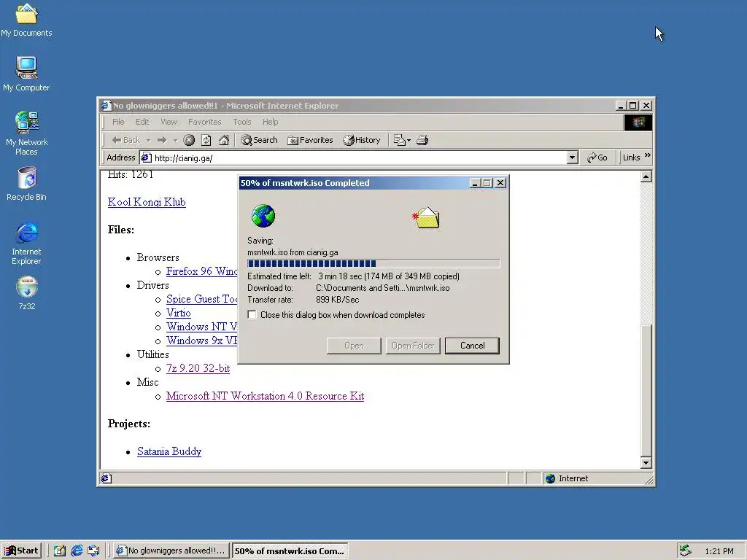Refresh the page using the Refresh icon
This screenshot has height=560, width=747.
pyautogui.click(x=206, y=140)
